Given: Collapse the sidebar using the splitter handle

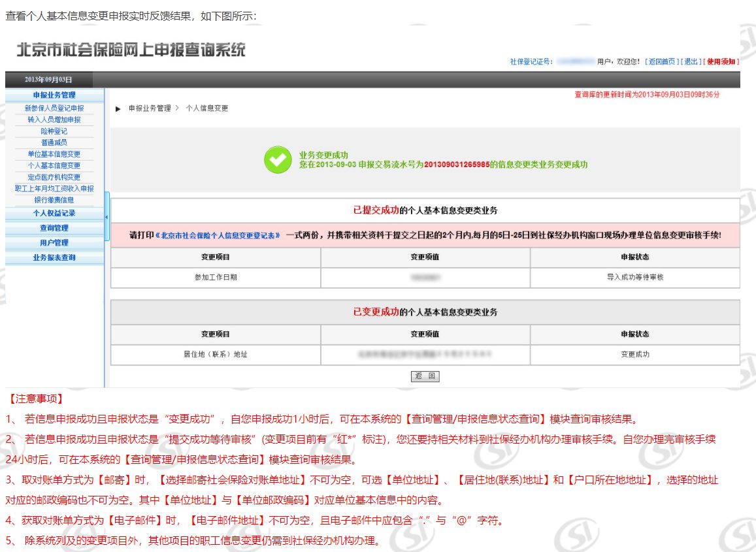Looking at the screenshot, I should [x=107, y=216].
